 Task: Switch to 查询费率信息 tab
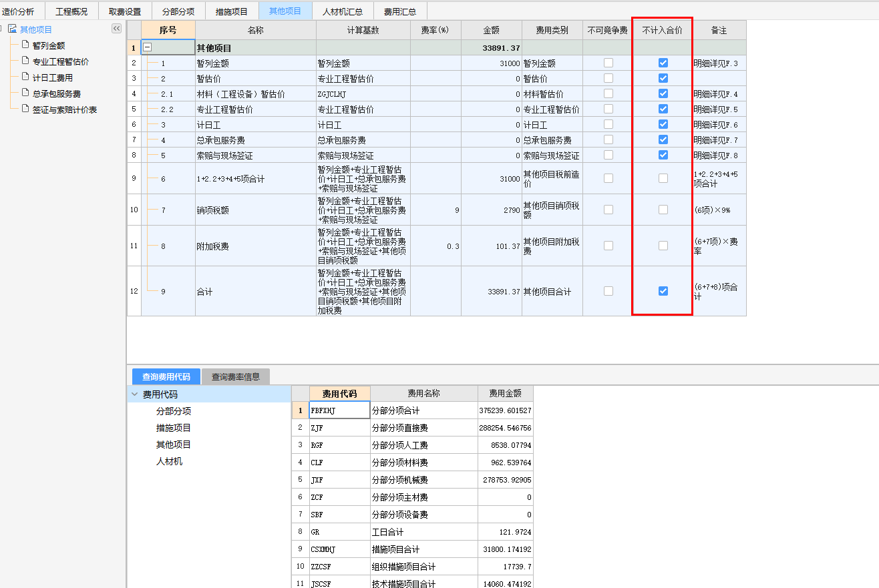[x=236, y=376]
